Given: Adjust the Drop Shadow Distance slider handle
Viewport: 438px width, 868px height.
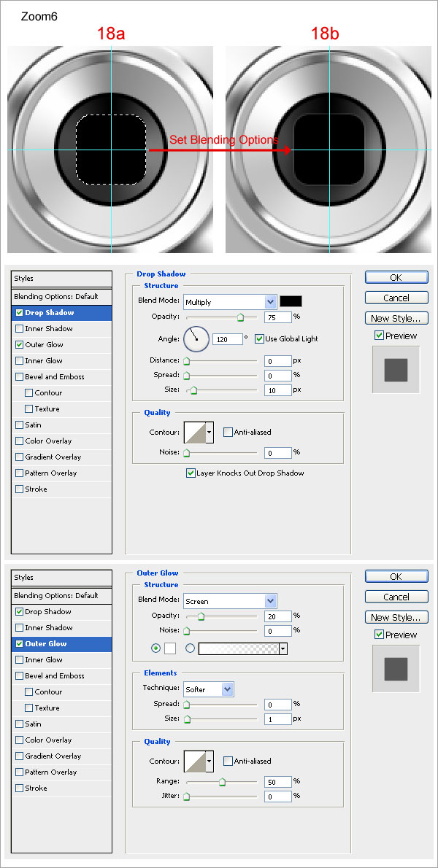Looking at the screenshot, I should point(187,362).
